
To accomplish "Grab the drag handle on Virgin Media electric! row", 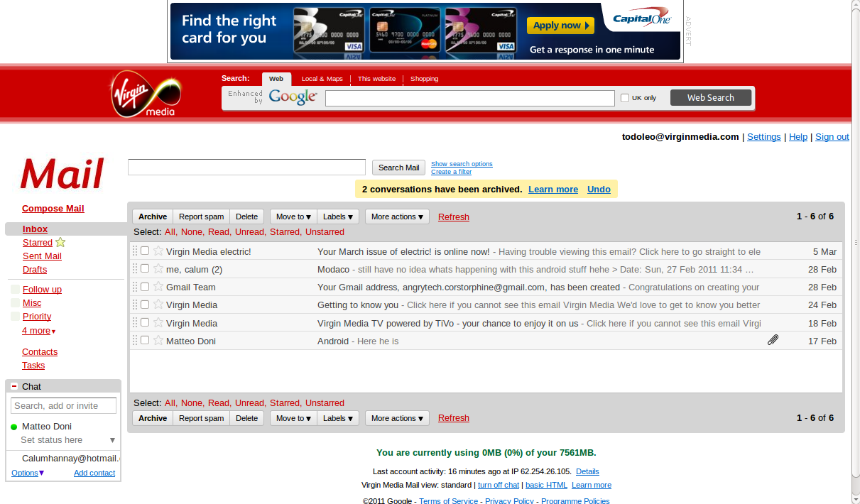I will (x=134, y=251).
